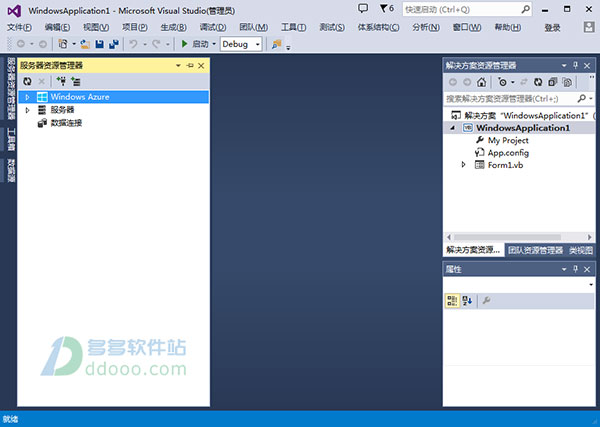
Task: Refresh Solution Explorer with the refresh icon
Action: 538,82
